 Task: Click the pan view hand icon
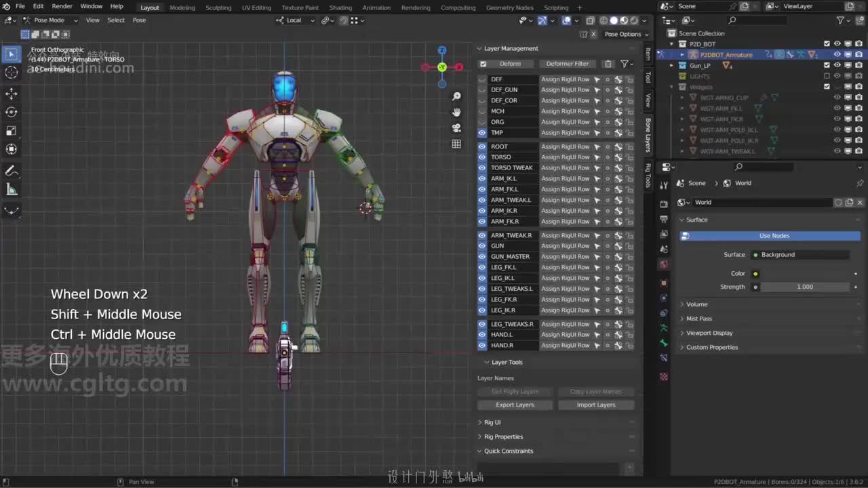pyautogui.click(x=456, y=113)
